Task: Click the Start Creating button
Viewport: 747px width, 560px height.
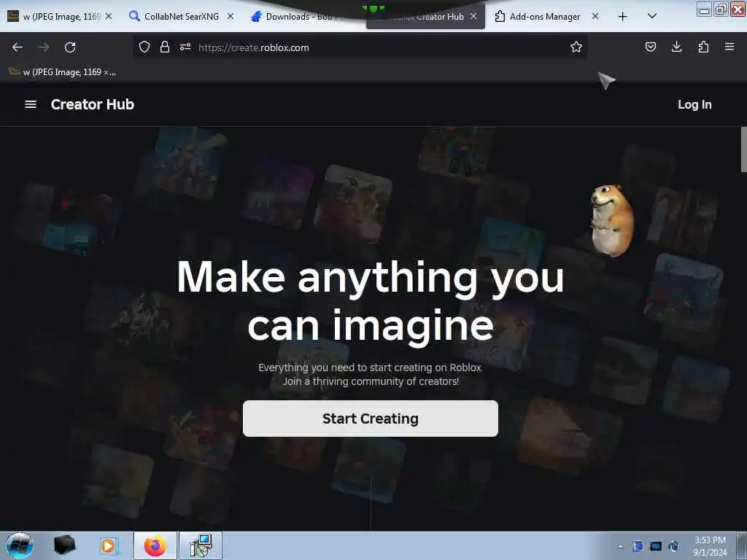Action: tap(370, 419)
